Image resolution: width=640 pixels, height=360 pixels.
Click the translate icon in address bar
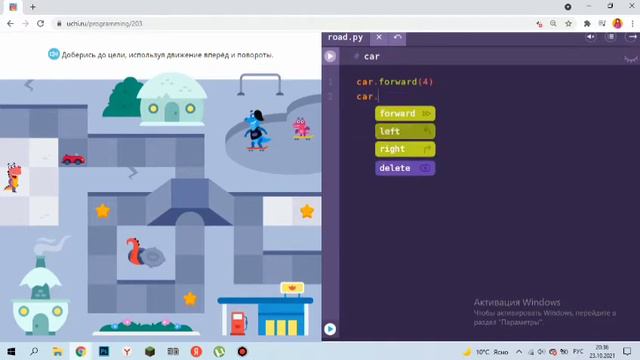pyautogui.click(x=539, y=24)
